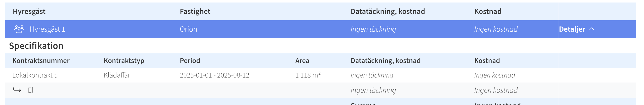The width and height of the screenshot is (644, 105).
Task: Click the top Kostnad column header
Action: click(x=488, y=12)
